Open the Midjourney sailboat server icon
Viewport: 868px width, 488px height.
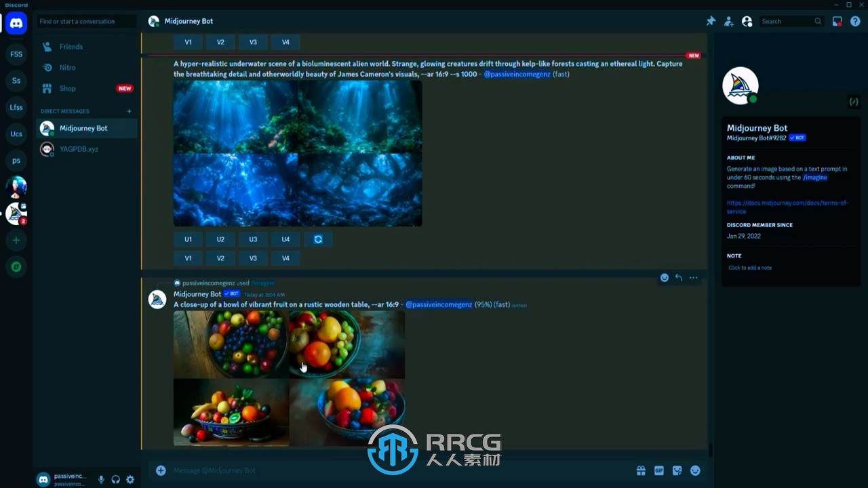(16, 213)
